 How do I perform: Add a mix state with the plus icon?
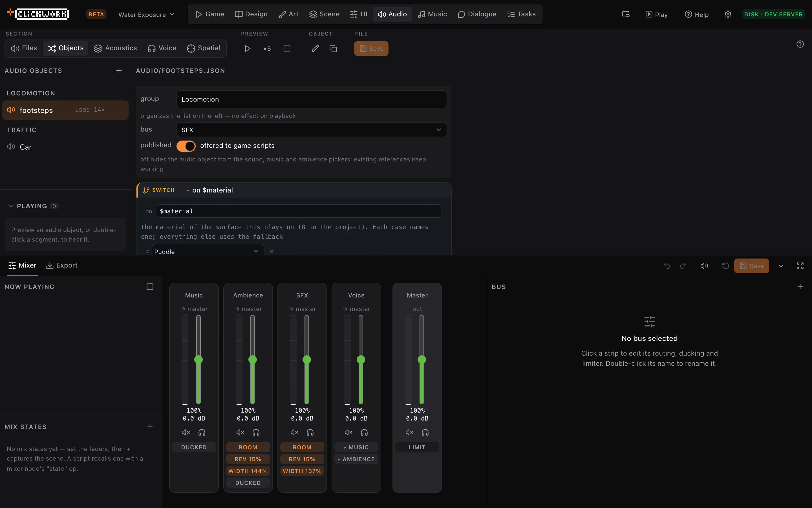(150, 426)
